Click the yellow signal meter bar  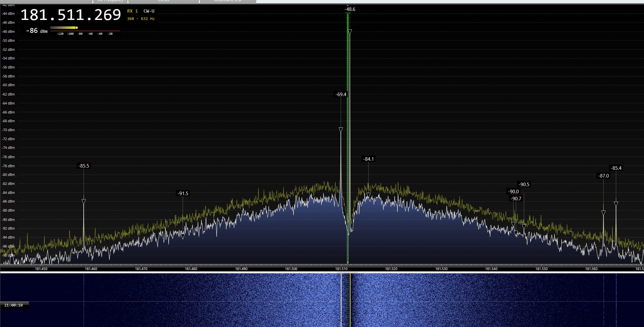pos(63,28)
